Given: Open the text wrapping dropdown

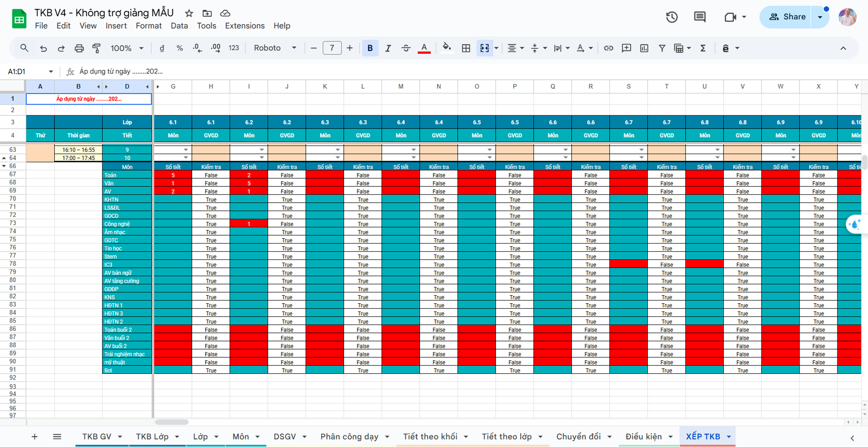Looking at the screenshot, I should tap(561, 48).
